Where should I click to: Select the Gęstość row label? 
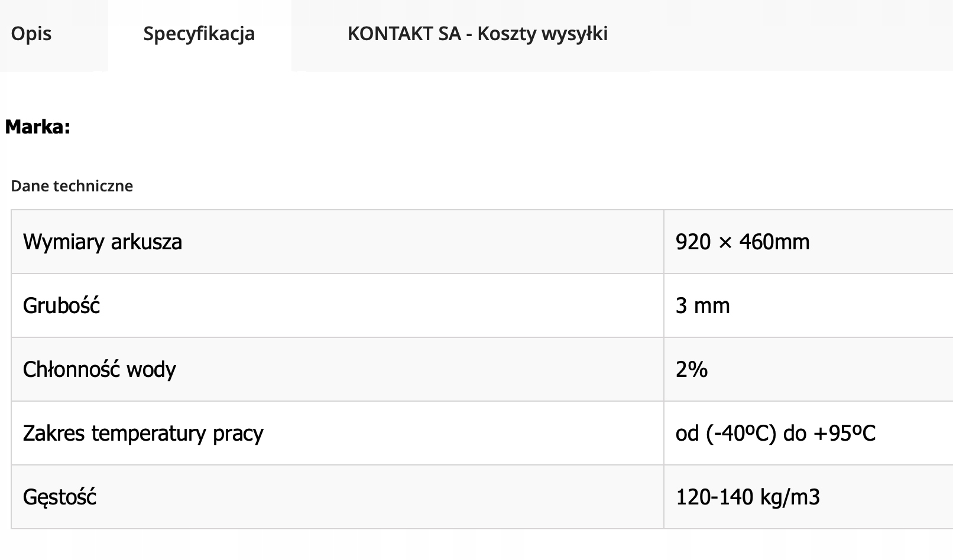click(60, 497)
